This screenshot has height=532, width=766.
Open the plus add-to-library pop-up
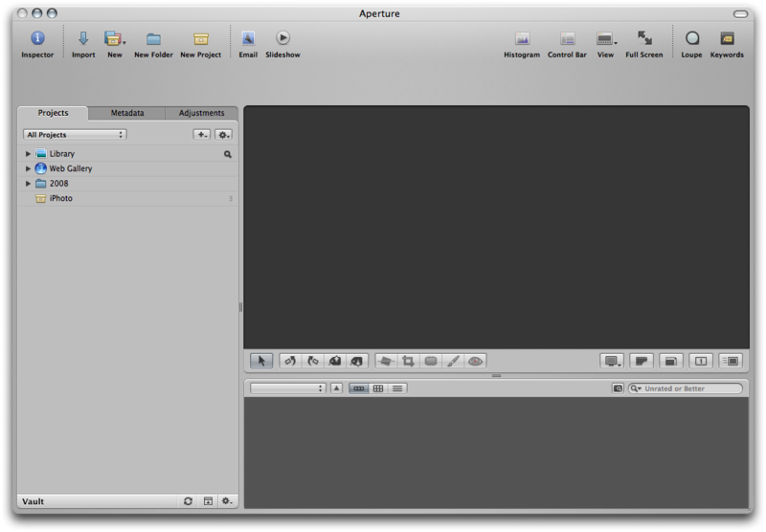tap(202, 135)
